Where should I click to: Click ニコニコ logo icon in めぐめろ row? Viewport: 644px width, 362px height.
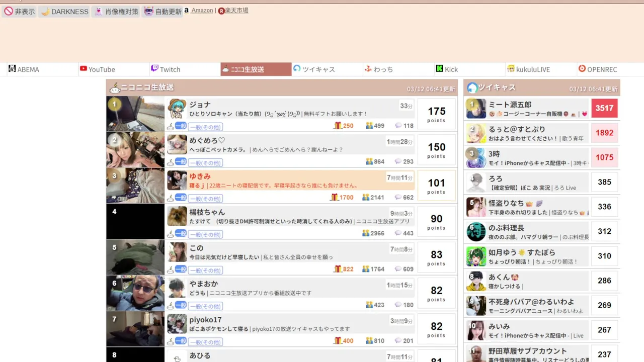coord(171,162)
